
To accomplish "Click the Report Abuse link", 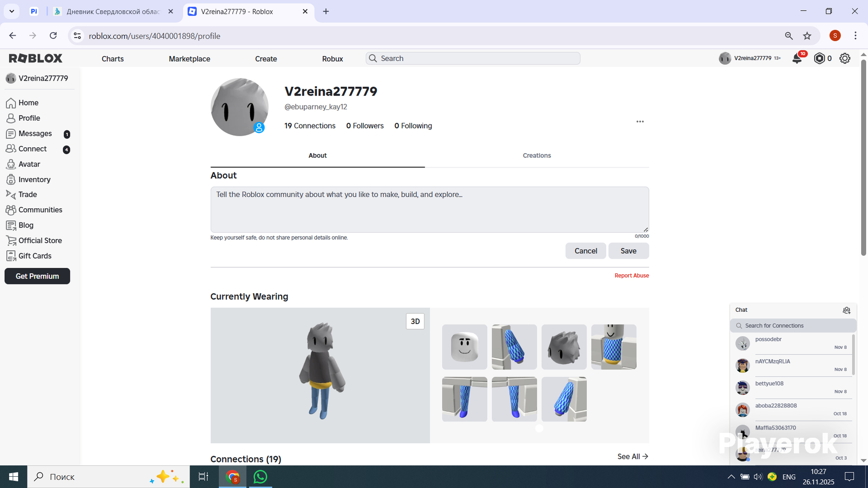I will (x=632, y=276).
